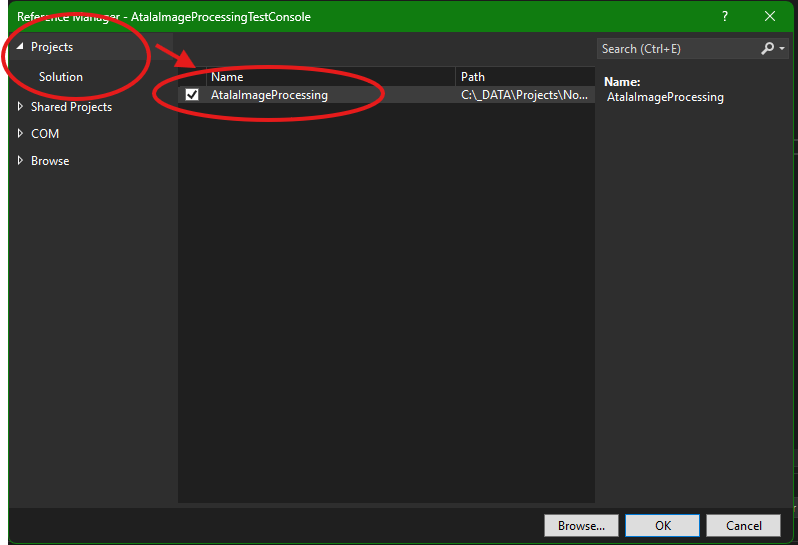Confirm with the OK button
Screen dimensions: 798x545
[663, 525]
